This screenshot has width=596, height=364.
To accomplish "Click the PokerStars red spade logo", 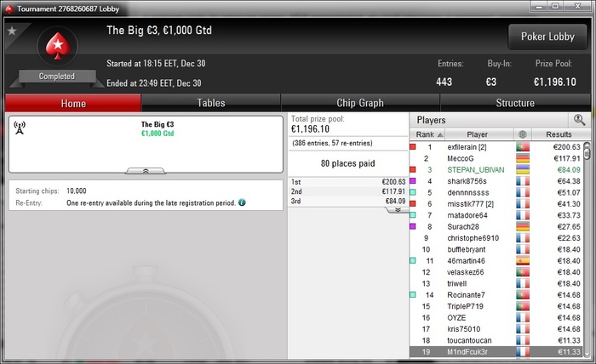I will pyautogui.click(x=58, y=46).
